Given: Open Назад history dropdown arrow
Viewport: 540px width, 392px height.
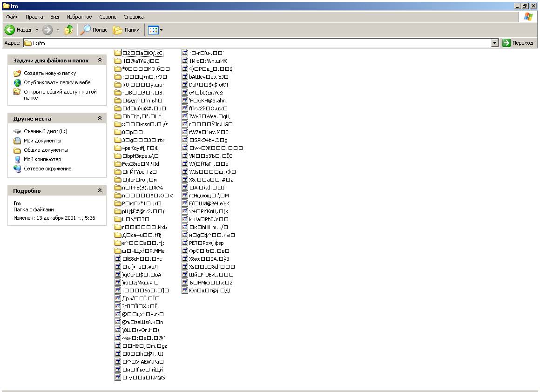Looking at the screenshot, I should coord(37,30).
